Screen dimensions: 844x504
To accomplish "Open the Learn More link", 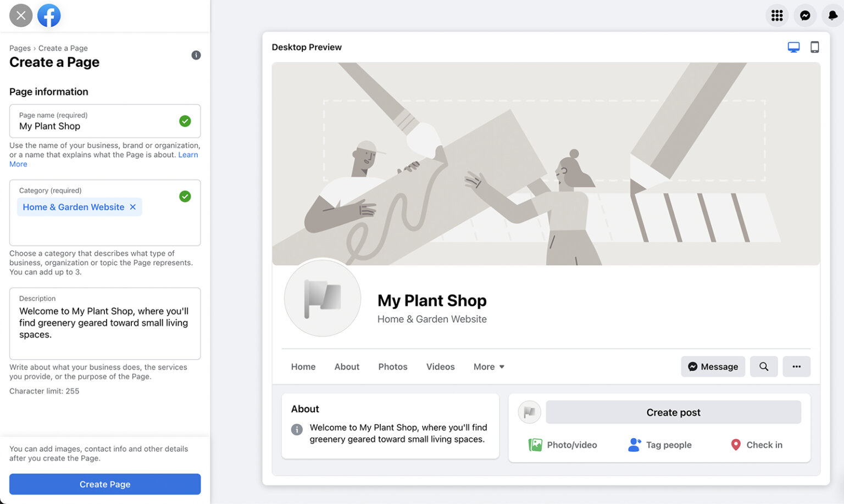I will click(188, 154).
